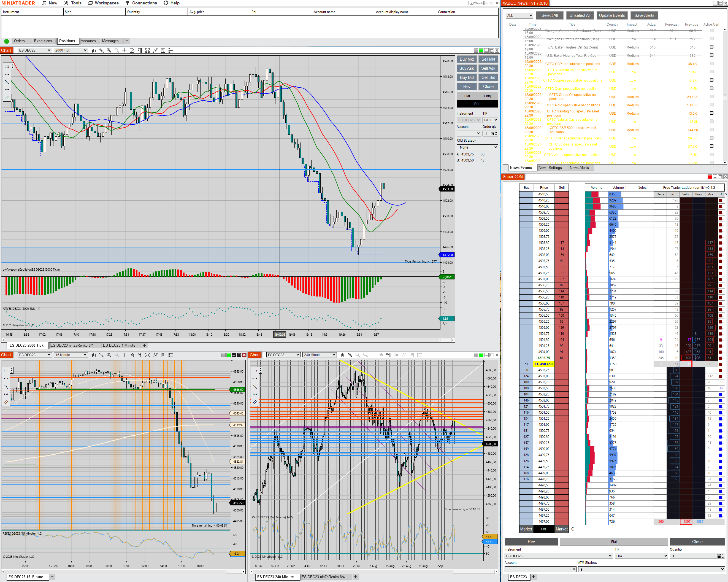Viewport: 728px width, 582px height.
Task: Open the 15 Minute interval dropdown
Action: tap(71, 355)
